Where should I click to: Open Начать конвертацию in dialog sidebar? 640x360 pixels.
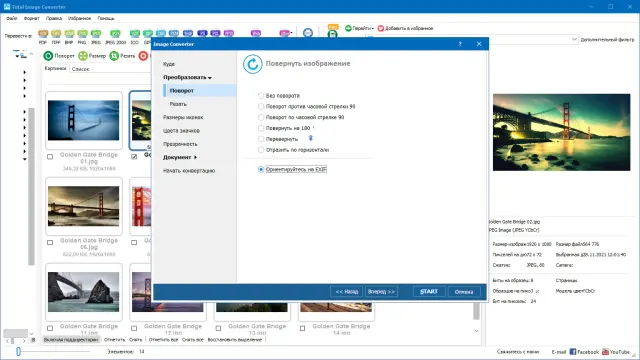click(189, 171)
